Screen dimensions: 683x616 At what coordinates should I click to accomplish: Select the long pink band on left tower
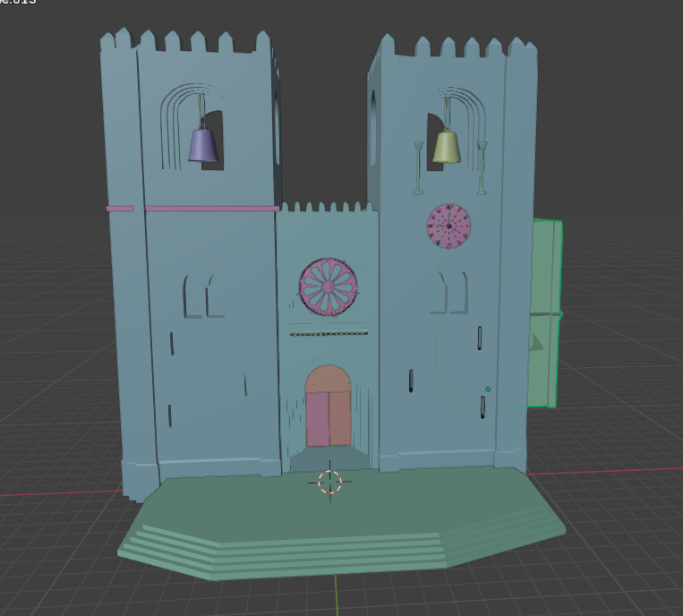tap(212, 209)
